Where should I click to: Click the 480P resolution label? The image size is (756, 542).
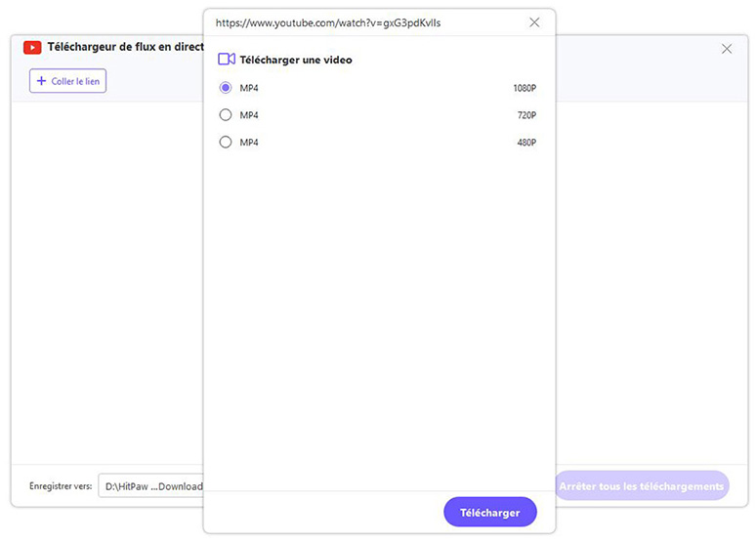(x=526, y=143)
